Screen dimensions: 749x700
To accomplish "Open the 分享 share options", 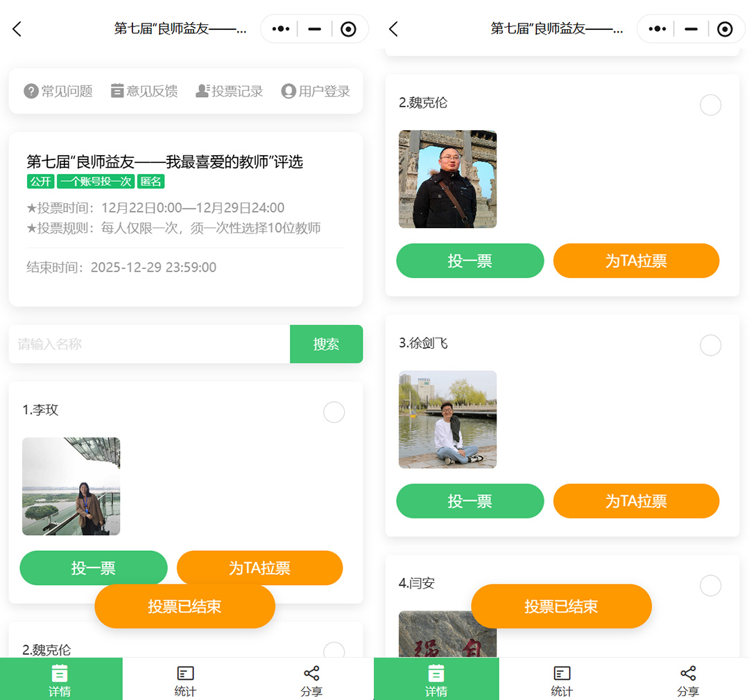I will tap(311, 679).
